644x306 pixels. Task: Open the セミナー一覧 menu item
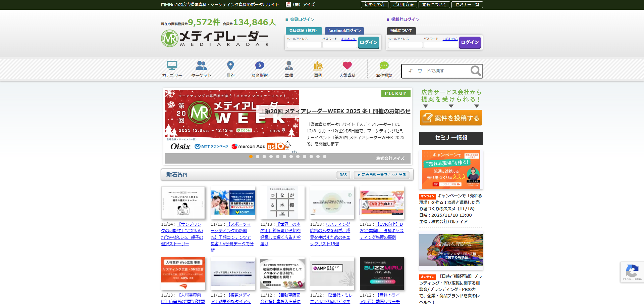coord(467,4)
